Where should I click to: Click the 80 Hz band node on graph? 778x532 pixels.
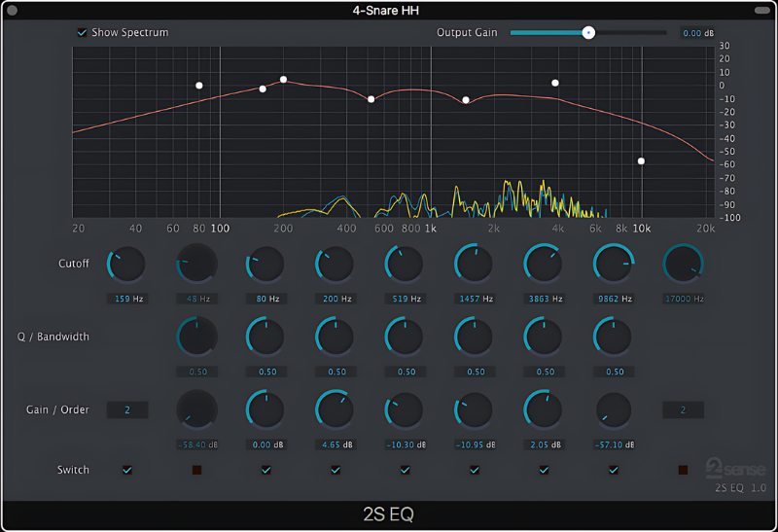pyautogui.click(x=199, y=86)
